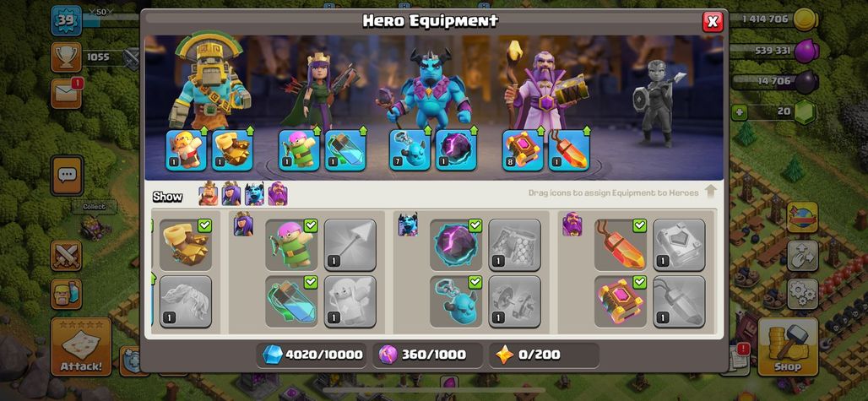Tap the locked Healer Puppet equipment

click(350, 301)
